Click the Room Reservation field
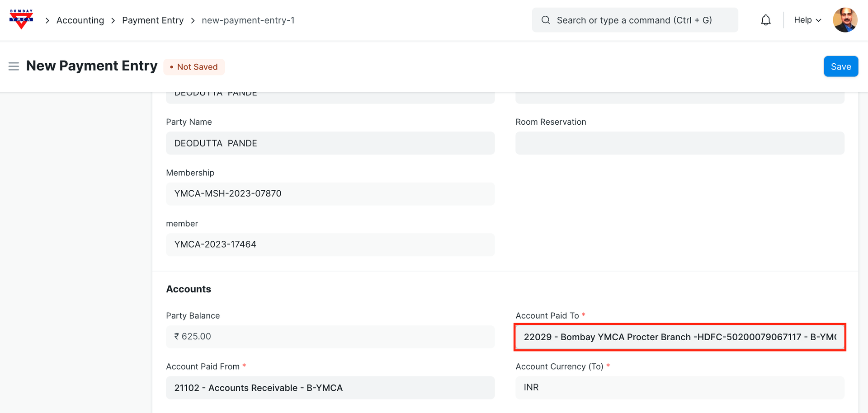The image size is (868, 413). 679,143
